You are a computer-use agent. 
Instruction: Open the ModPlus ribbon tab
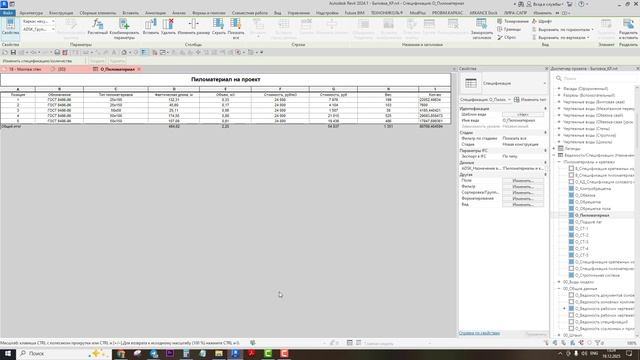[417, 13]
